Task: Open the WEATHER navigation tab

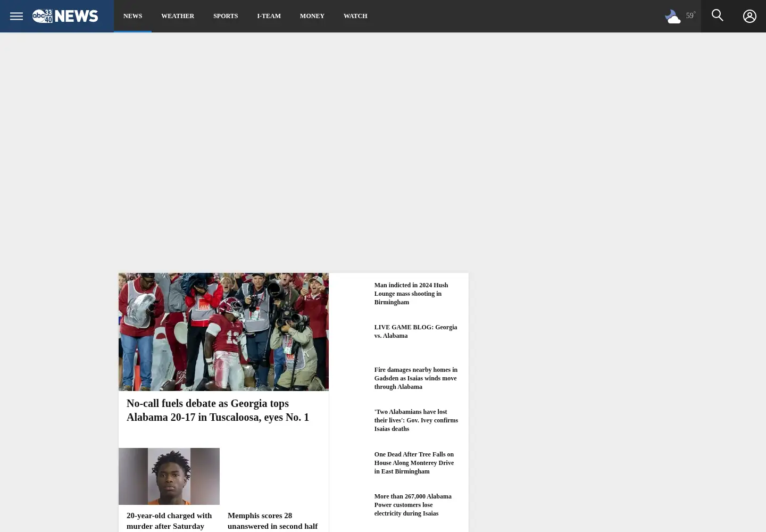Action: tap(178, 16)
